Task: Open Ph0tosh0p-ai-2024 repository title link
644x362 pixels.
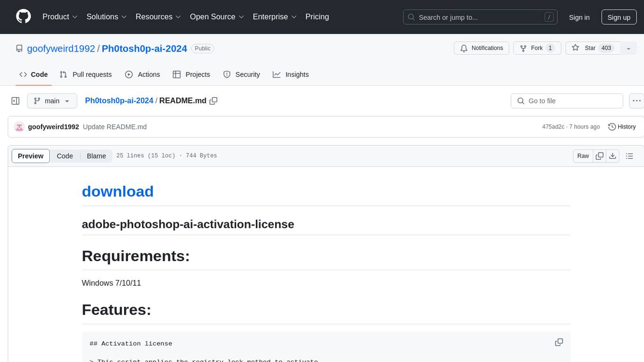Action: click(144, 48)
